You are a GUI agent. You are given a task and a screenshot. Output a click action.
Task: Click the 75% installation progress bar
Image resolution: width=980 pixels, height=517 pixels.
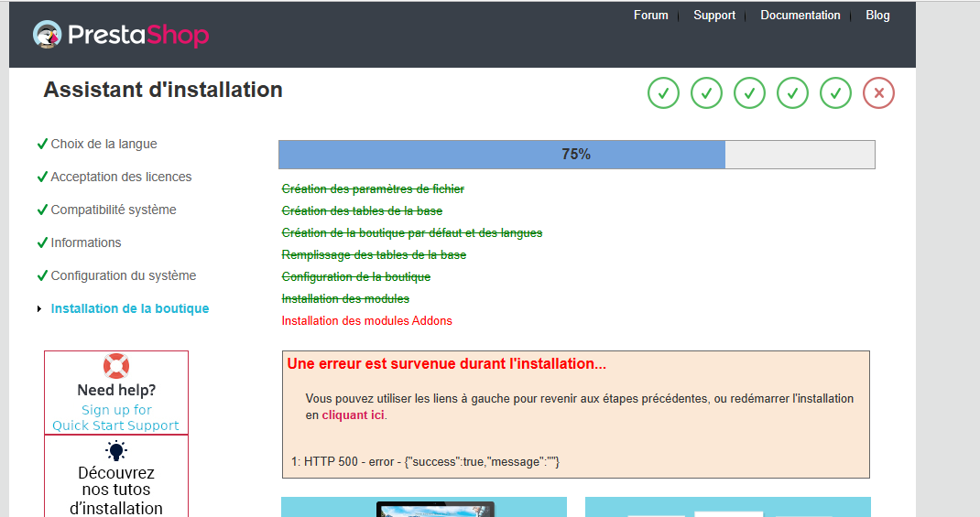tap(576, 155)
